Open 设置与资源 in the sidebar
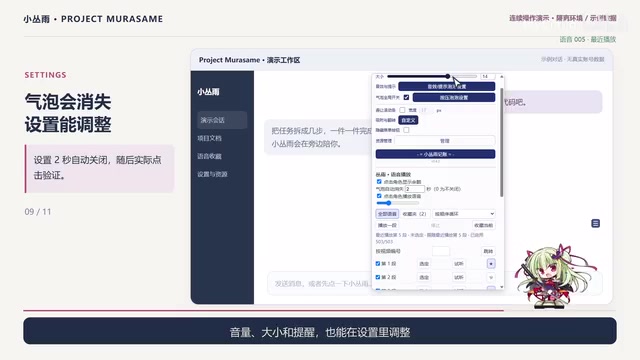This screenshot has width=640, height=360. pyautogui.click(x=212, y=174)
